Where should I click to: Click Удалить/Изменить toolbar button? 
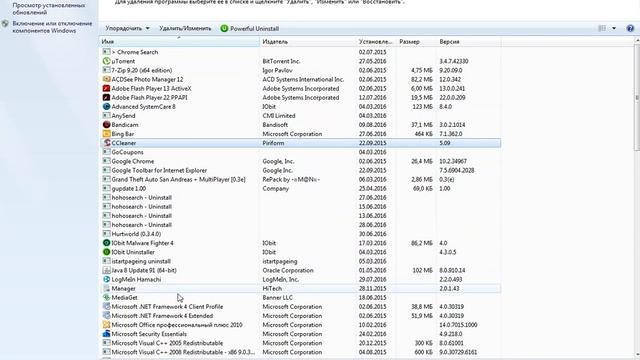[x=185, y=29]
